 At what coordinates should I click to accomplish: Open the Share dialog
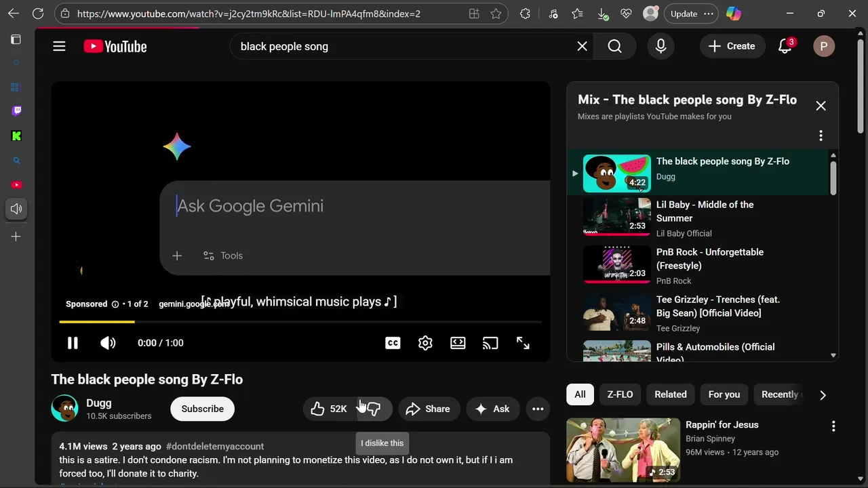coord(429,409)
